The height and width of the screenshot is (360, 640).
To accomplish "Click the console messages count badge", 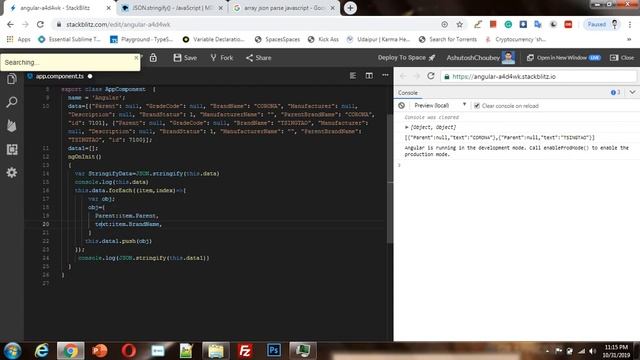I will click(616, 93).
